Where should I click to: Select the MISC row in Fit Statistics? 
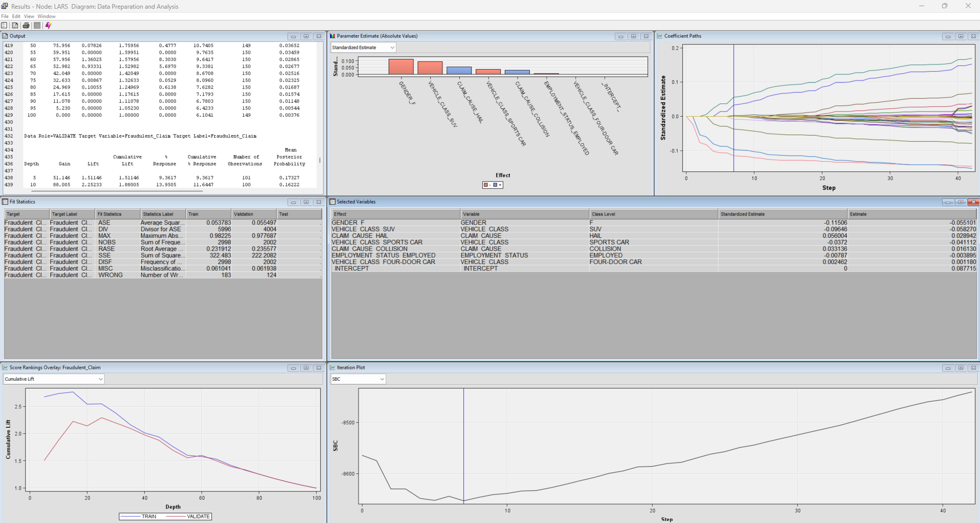[x=163, y=269]
